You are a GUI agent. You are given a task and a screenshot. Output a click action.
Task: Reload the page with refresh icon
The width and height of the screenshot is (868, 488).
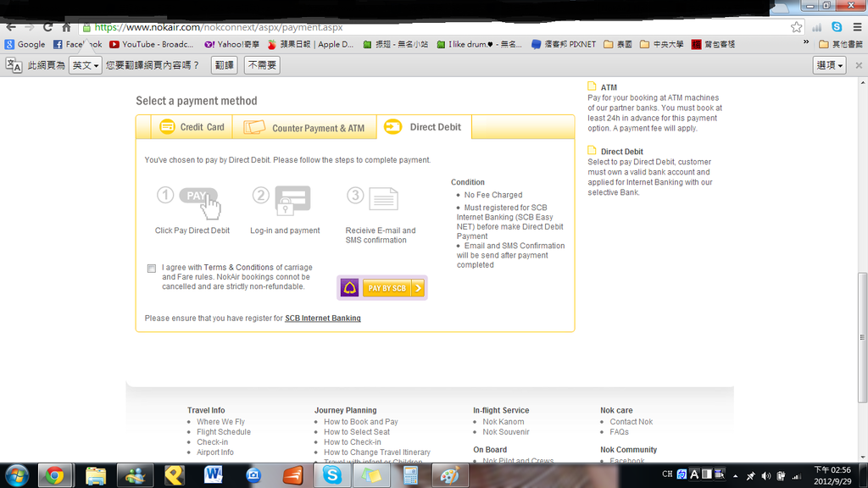48,27
